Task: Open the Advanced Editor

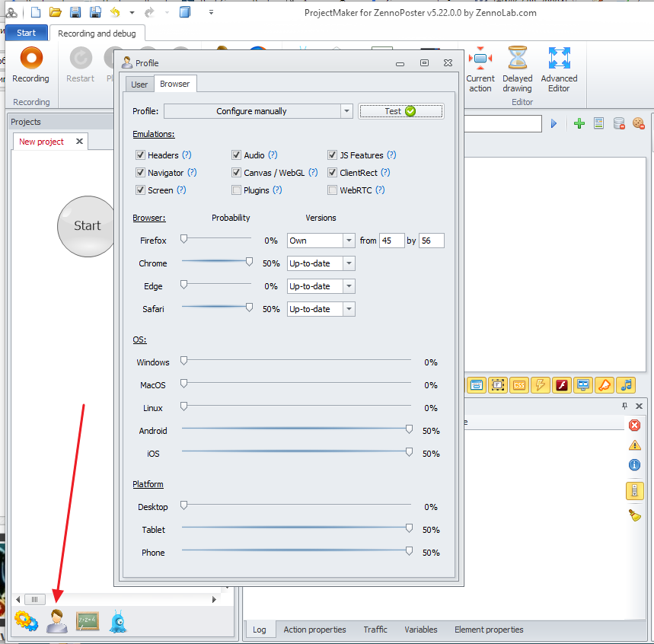Action: (559, 59)
